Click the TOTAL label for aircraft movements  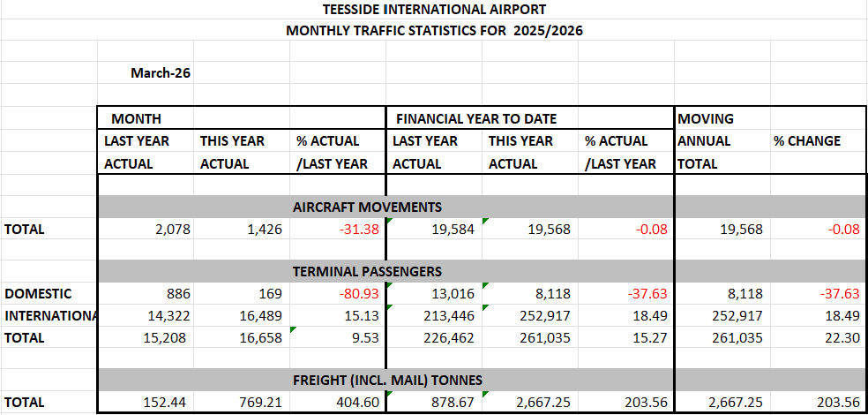coord(49,230)
